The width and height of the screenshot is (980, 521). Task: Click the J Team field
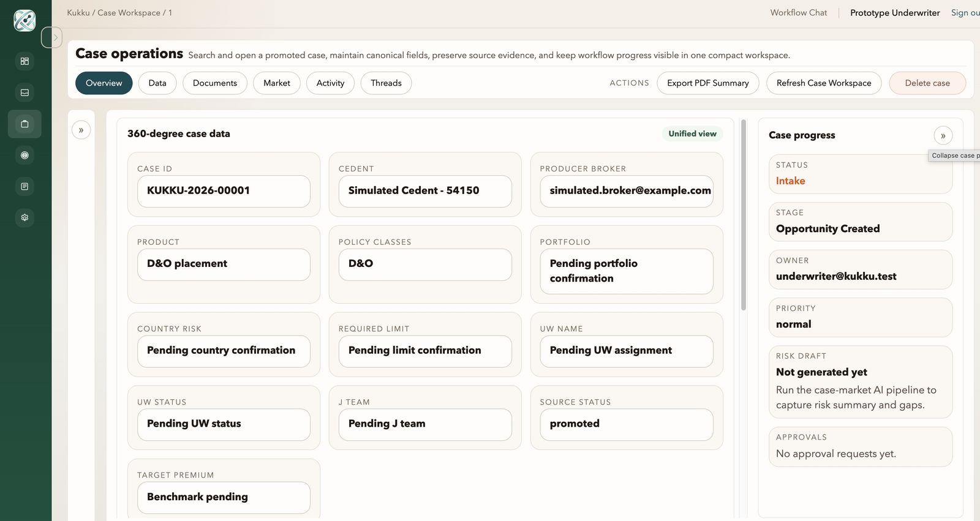425,424
